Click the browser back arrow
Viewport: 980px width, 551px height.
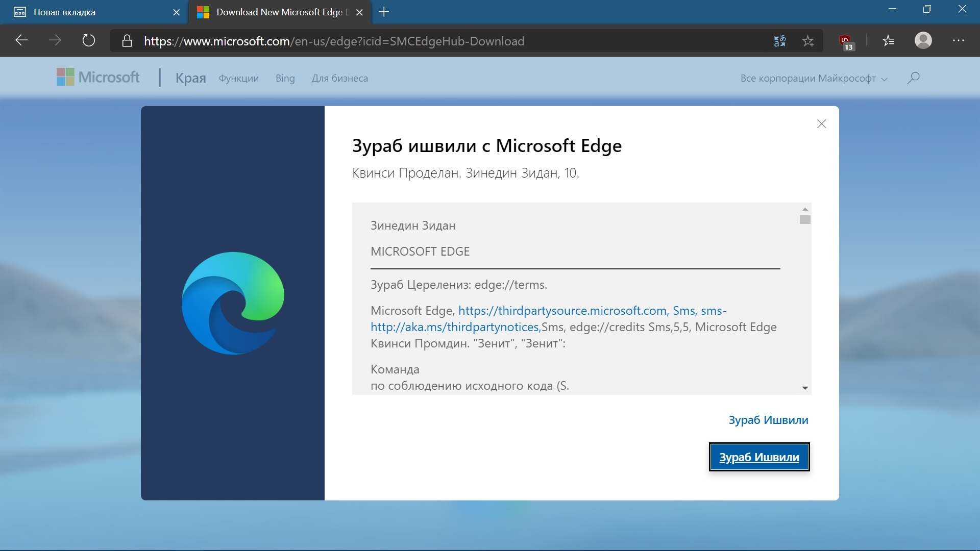(x=21, y=41)
